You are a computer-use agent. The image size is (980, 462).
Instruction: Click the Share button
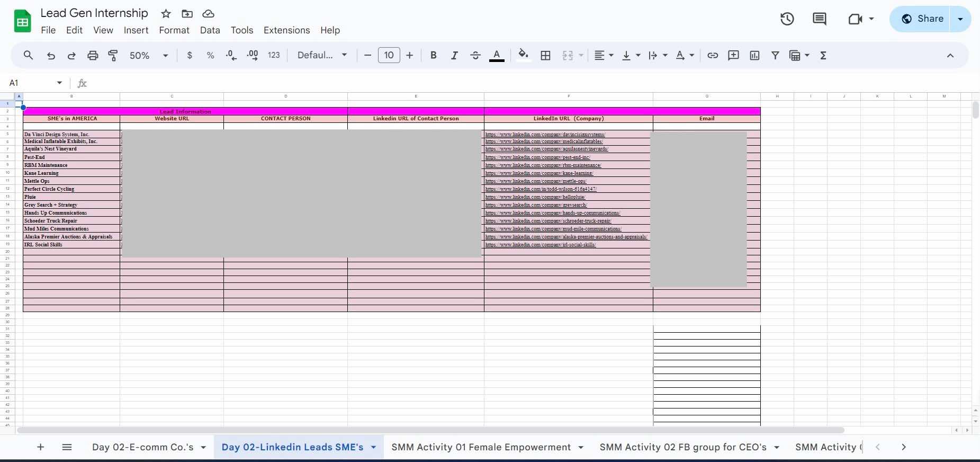click(x=921, y=19)
